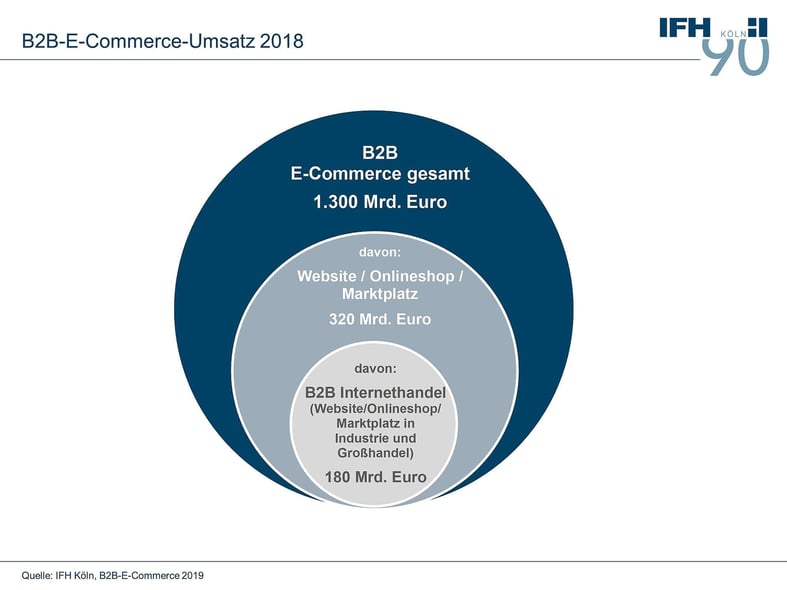Click the '1.300 Mrd. Euro' value
Image resolution: width=787 pixels, height=590 pixels.
380,202
